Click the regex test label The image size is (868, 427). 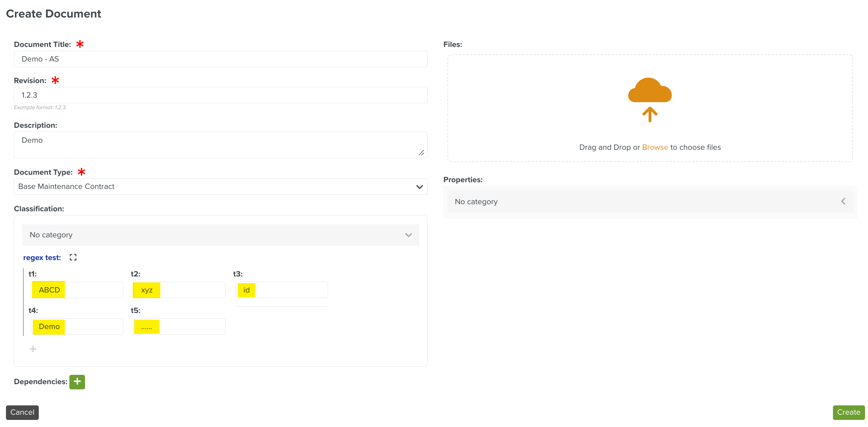click(x=42, y=257)
